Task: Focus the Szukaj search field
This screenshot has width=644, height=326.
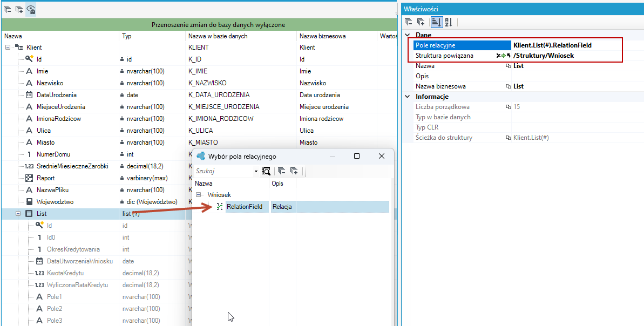Action: (x=224, y=171)
